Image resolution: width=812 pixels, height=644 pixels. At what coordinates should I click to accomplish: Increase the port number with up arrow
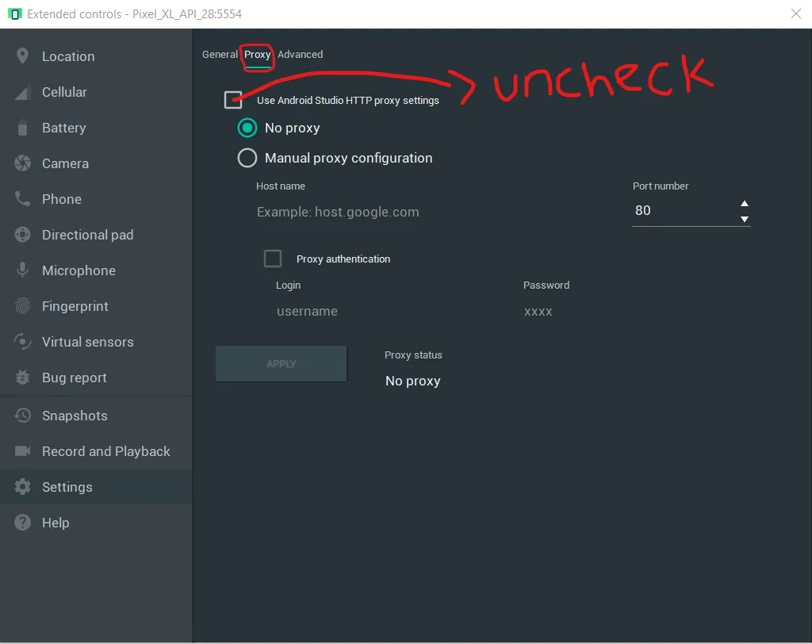tap(744, 204)
